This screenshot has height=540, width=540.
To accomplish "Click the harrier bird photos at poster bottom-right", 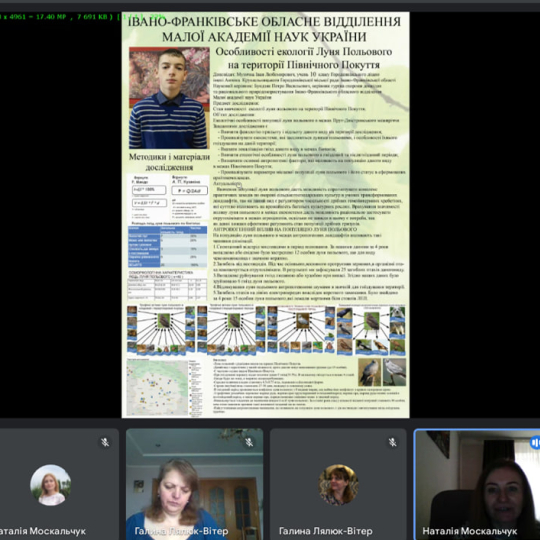I will coord(382,372).
